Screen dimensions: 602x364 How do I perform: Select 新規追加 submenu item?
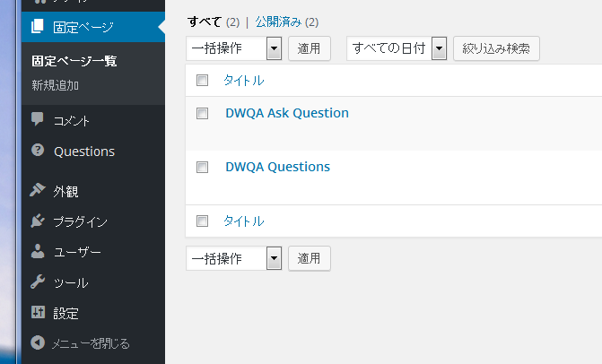pos(56,85)
